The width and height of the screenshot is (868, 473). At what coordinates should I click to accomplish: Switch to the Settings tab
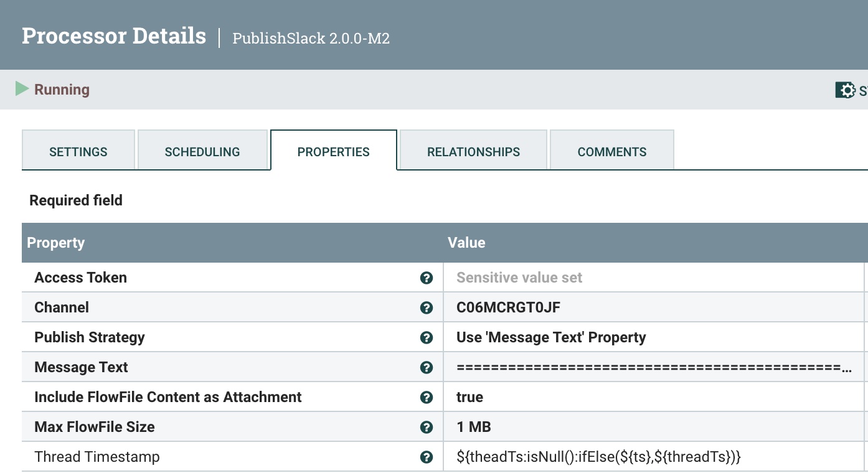point(78,150)
